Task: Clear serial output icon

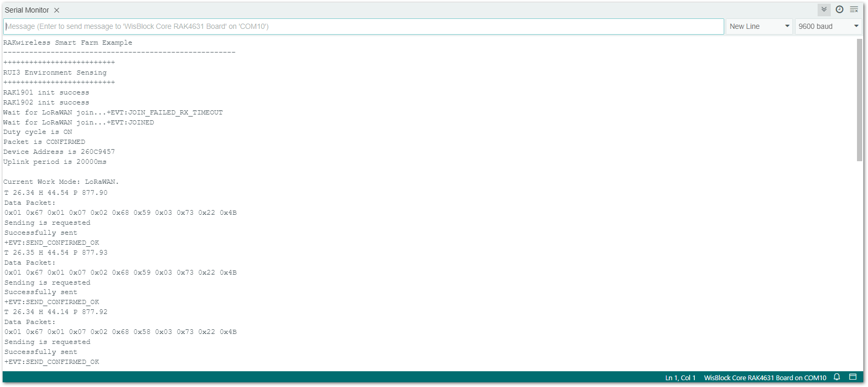Action: point(854,9)
